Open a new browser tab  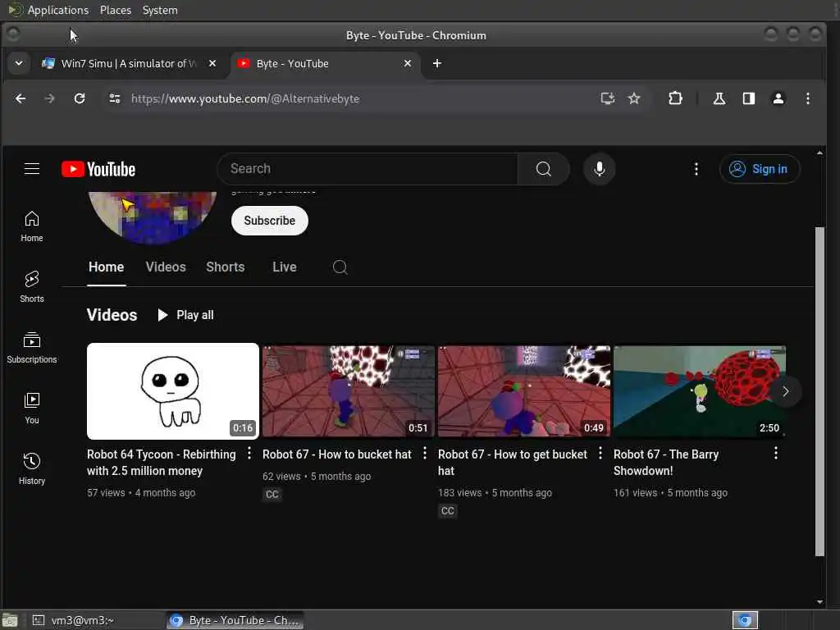(x=437, y=63)
